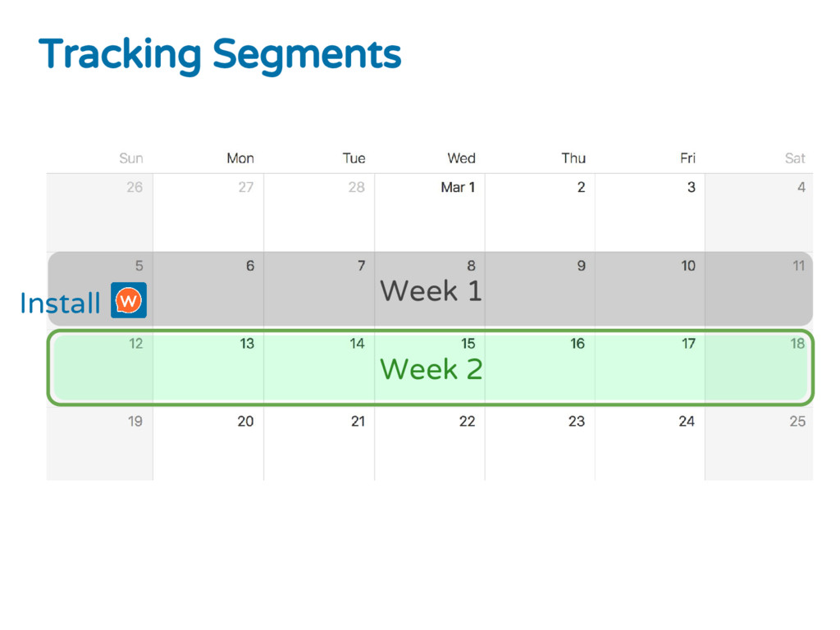Select the Week 1 label

coord(431,291)
